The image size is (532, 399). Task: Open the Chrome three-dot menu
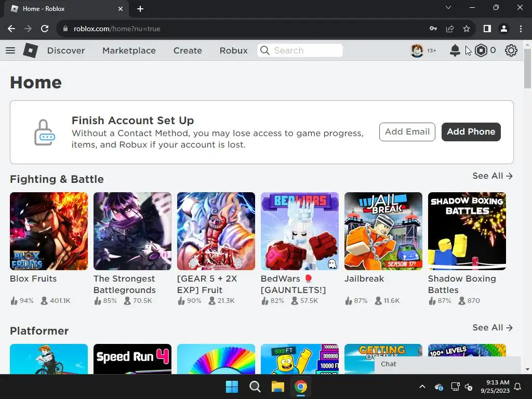click(x=521, y=29)
